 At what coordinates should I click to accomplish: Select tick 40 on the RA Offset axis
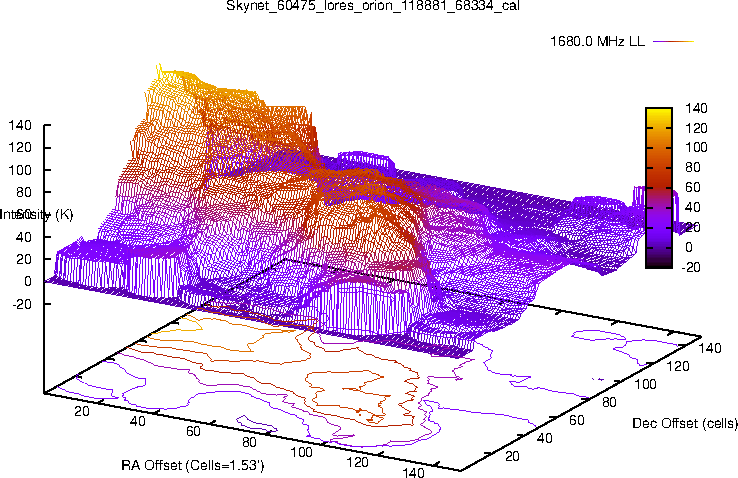(x=137, y=421)
